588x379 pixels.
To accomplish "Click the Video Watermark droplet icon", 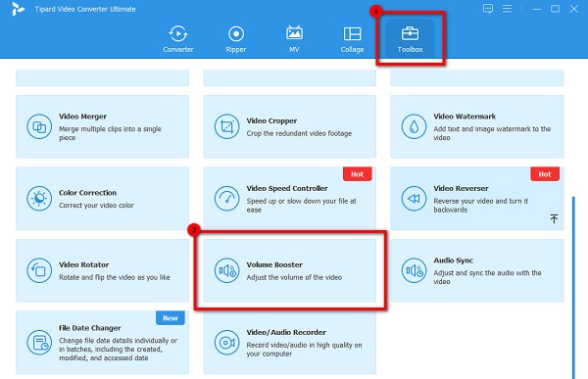I will (x=414, y=126).
